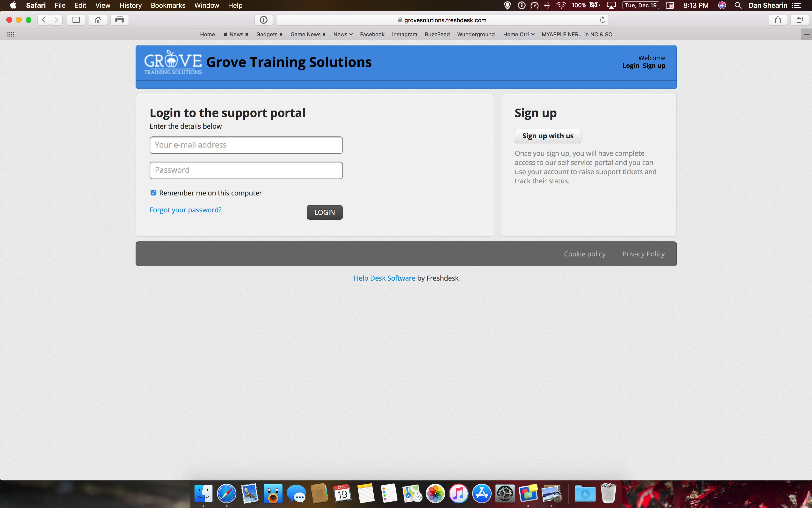Follow the Forgot your password link
This screenshot has height=508, width=812.
click(x=186, y=210)
